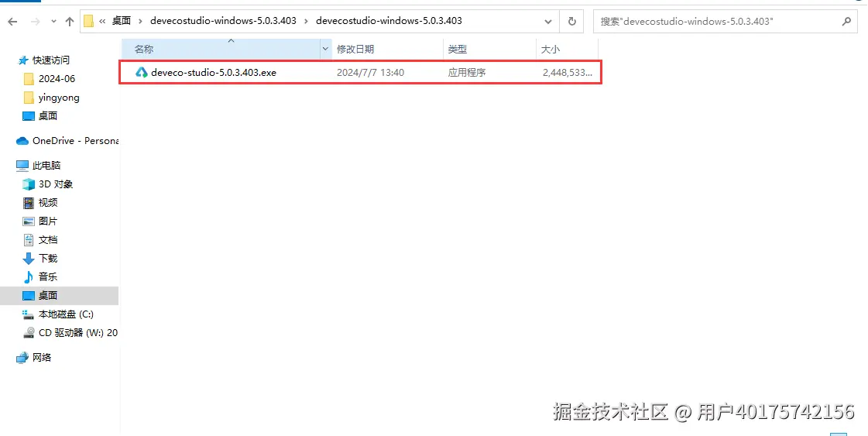This screenshot has height=436, width=868.
Task: Open the yingyong quick access folder
Action: click(59, 98)
